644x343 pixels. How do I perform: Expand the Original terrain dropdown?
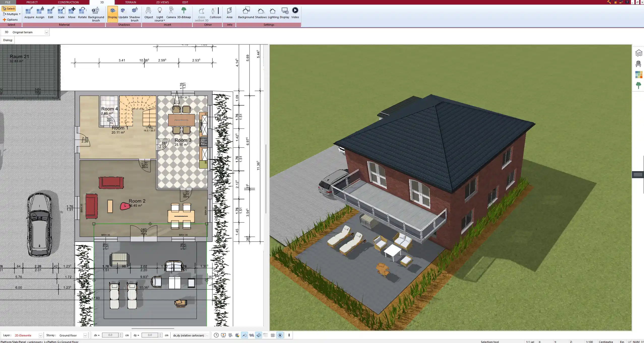coord(46,32)
